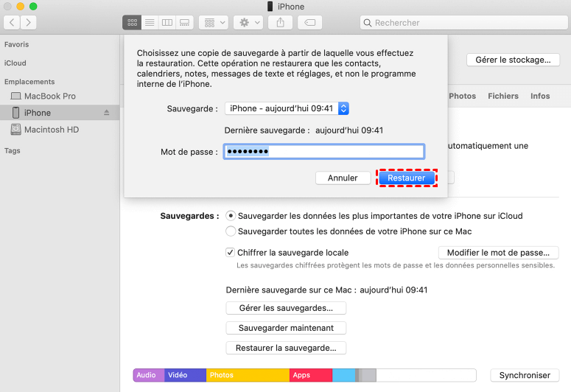Uncheck Chiffrer la sauvegarde locale
Image resolution: width=571 pixels, height=392 pixels.
click(231, 252)
